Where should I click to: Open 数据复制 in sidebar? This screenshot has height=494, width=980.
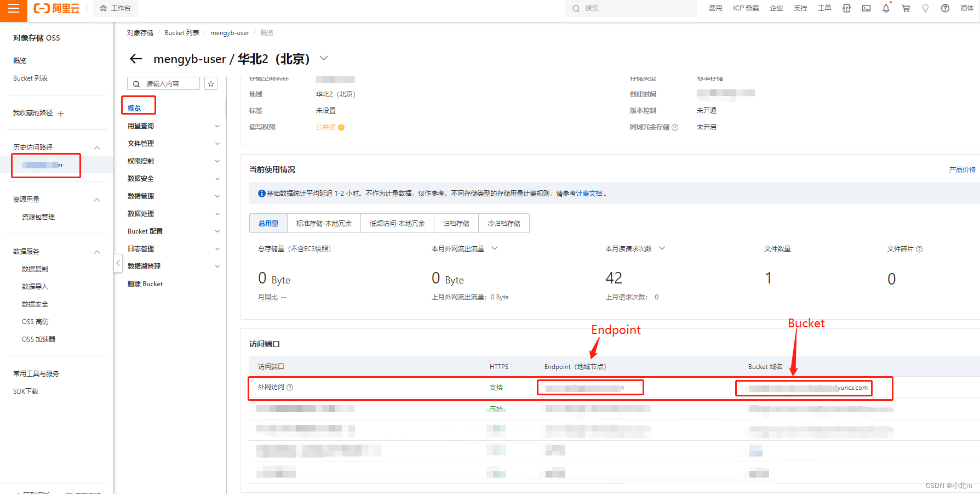(x=35, y=269)
